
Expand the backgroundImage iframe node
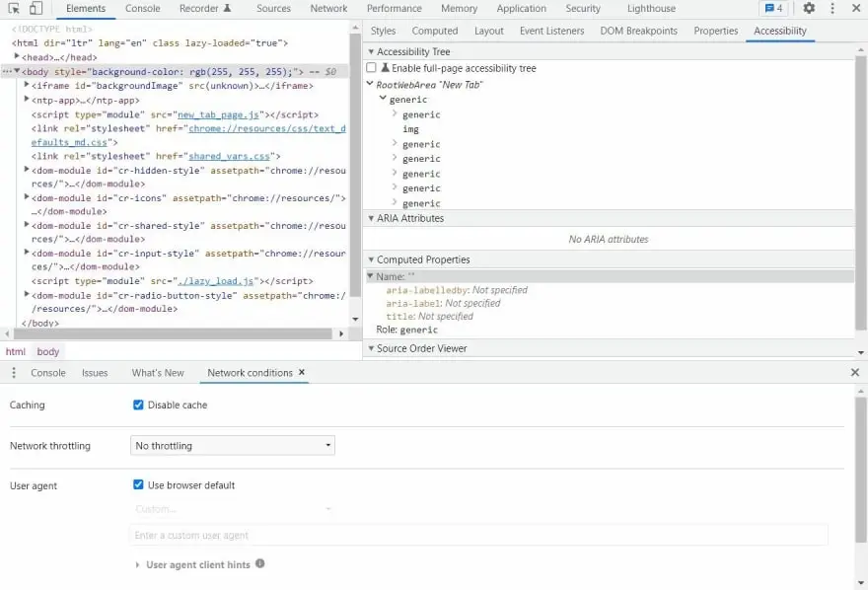click(27, 85)
